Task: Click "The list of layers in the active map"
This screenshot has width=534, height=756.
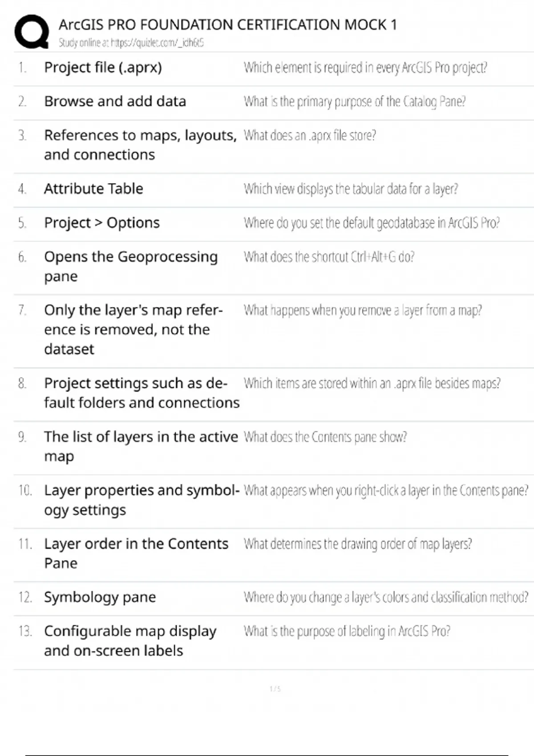Action: pos(141,446)
